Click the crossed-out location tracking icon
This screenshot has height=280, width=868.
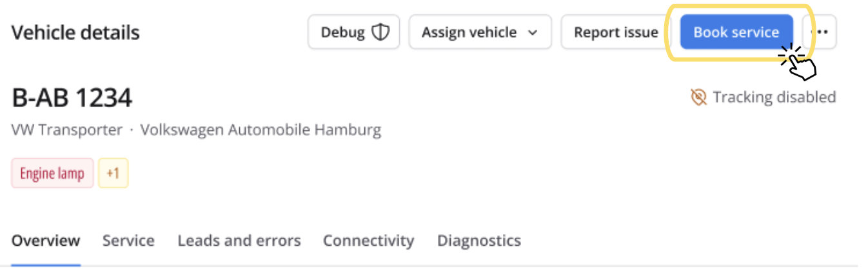coord(698,97)
